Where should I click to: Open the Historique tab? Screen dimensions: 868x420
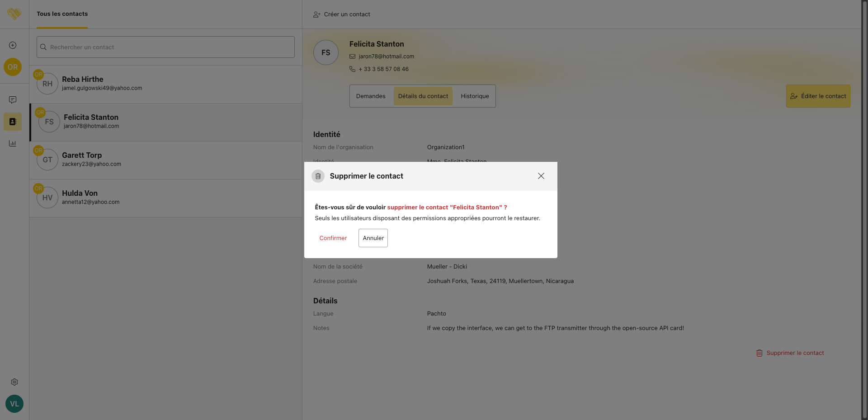475,96
